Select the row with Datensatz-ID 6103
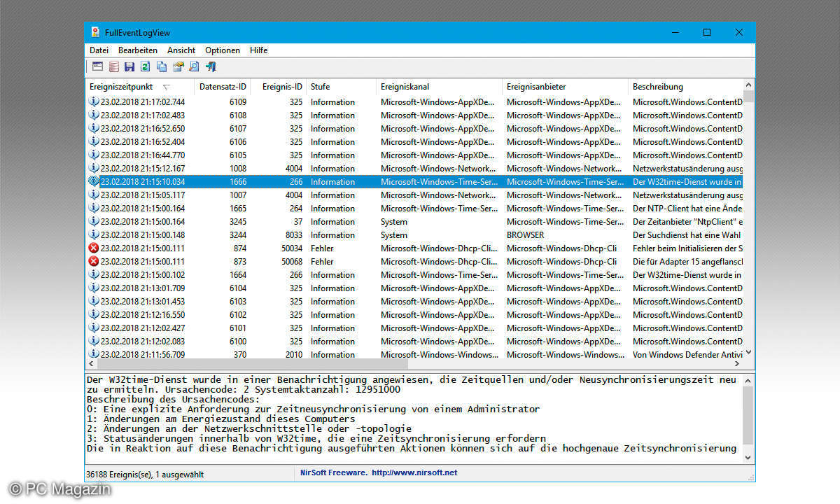The width and height of the screenshot is (840, 504). [414, 301]
